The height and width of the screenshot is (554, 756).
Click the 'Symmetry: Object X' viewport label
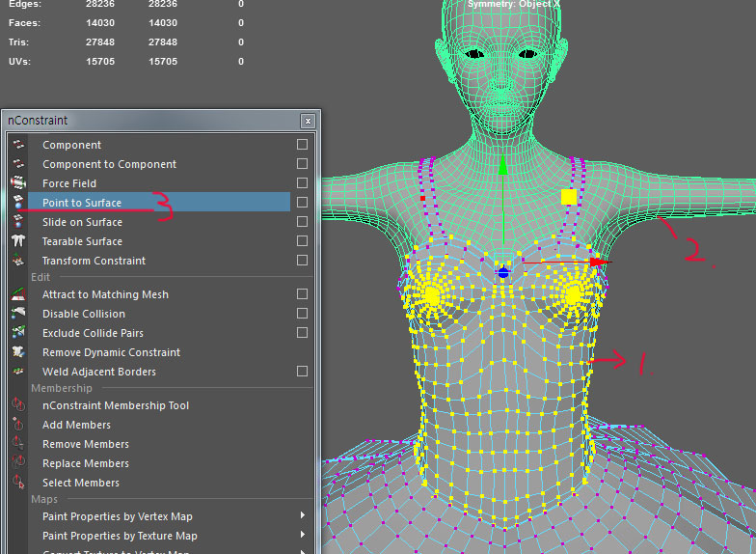(x=513, y=4)
